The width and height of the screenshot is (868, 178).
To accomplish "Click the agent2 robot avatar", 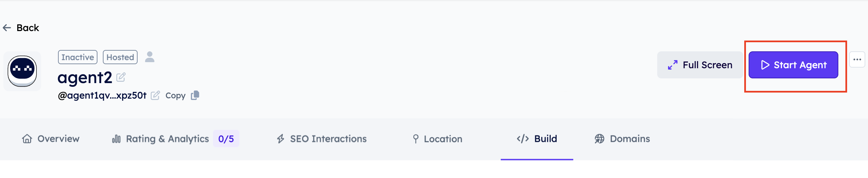I will (22, 71).
